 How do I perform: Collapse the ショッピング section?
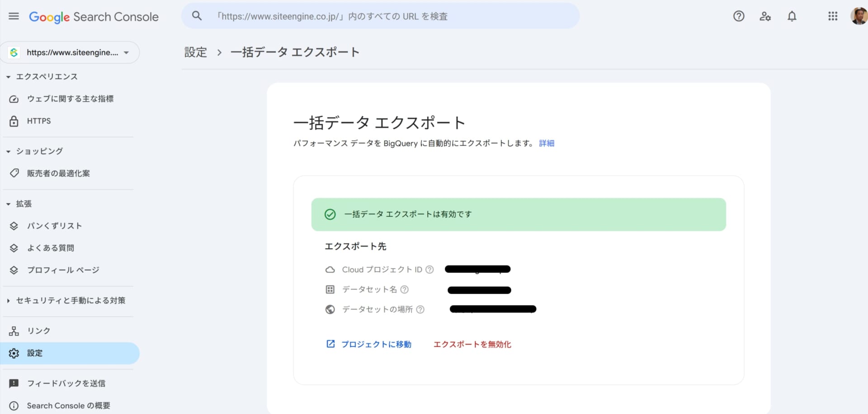tap(7, 151)
